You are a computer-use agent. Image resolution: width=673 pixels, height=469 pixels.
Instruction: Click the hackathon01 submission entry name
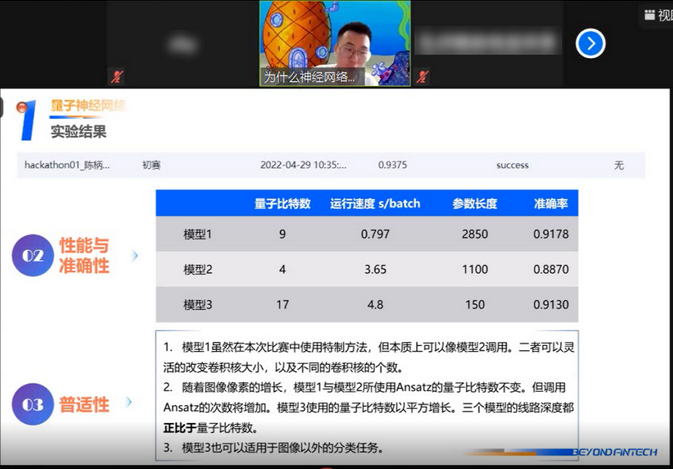coord(67,165)
